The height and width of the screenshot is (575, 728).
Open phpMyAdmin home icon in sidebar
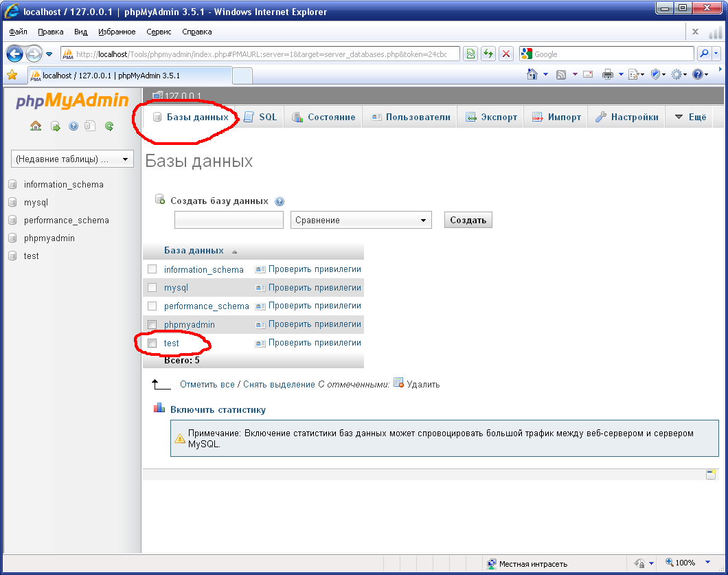pos(36,126)
